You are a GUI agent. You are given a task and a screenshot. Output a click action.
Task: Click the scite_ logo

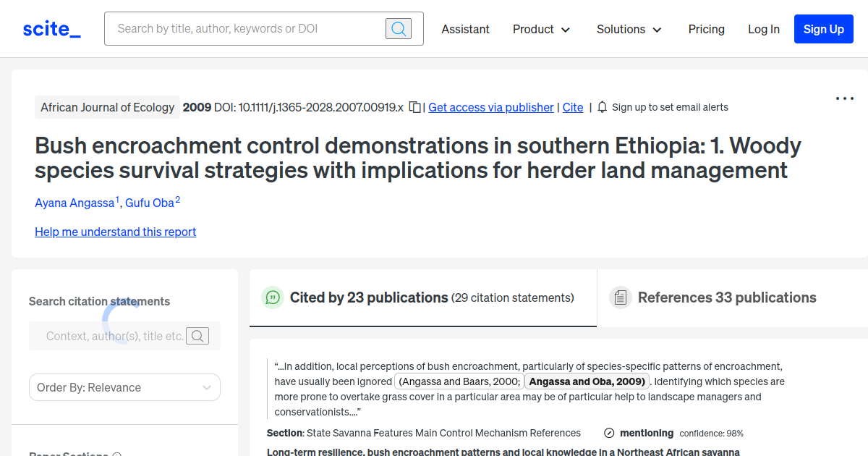[51, 28]
